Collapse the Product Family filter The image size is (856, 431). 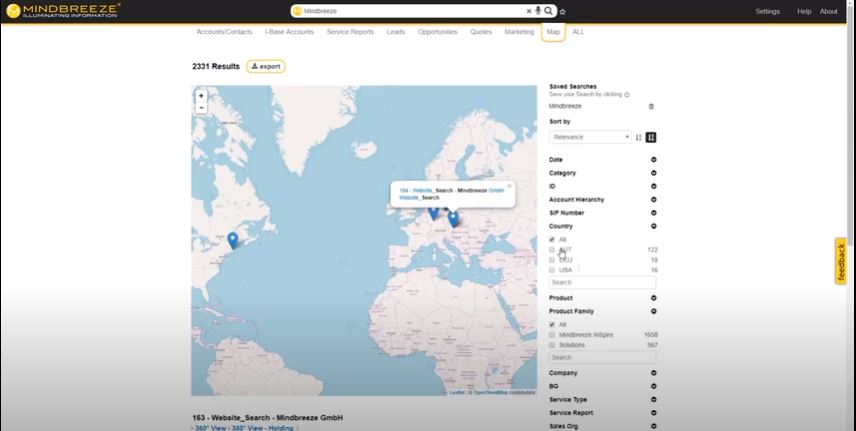(653, 311)
